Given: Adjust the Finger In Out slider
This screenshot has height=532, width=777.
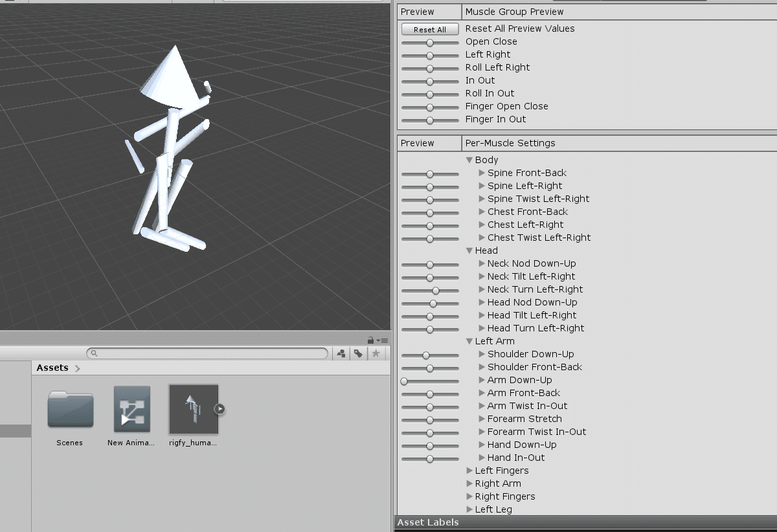Looking at the screenshot, I should click(x=430, y=120).
